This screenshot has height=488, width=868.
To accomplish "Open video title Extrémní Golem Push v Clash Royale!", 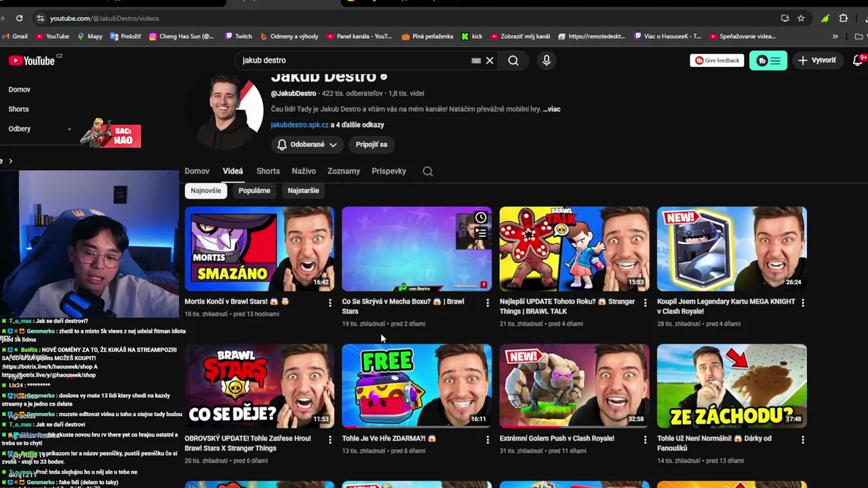I will [x=557, y=439].
